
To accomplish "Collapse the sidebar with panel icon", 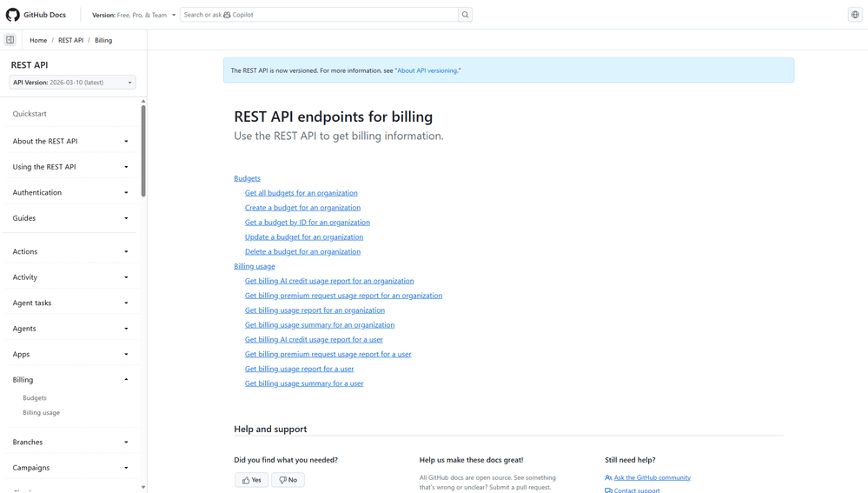I will click(x=10, y=40).
